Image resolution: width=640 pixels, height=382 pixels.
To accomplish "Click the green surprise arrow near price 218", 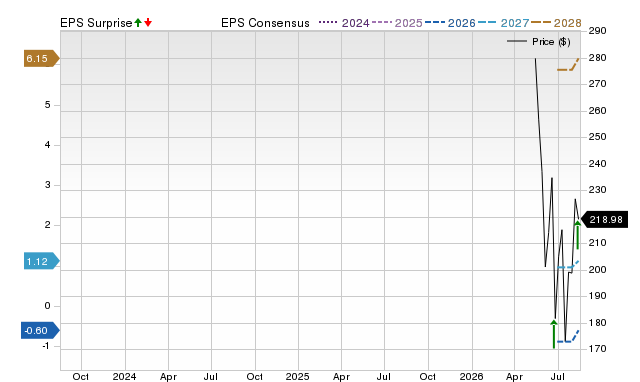I will coord(578,235).
